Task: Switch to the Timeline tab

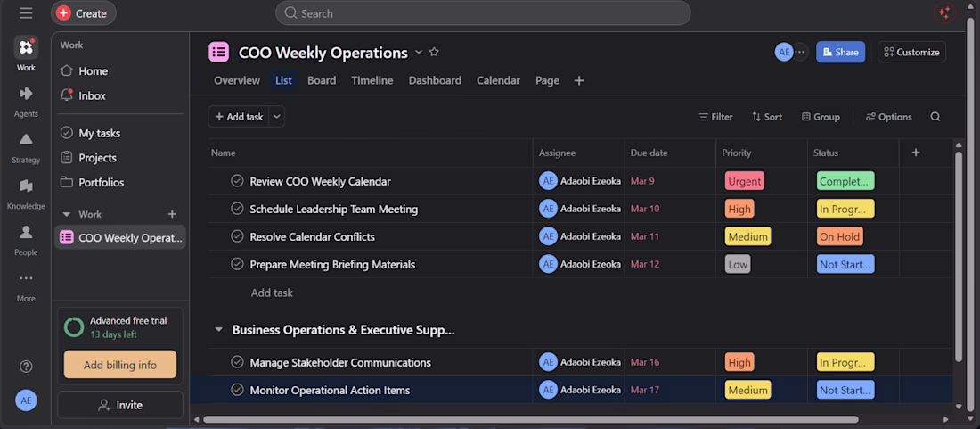Action: coord(372,80)
